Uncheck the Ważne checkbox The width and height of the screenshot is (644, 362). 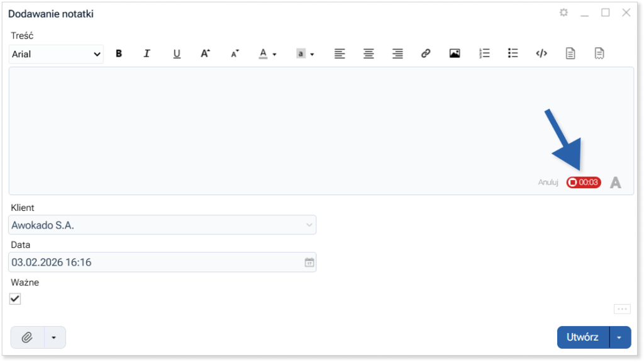16,298
